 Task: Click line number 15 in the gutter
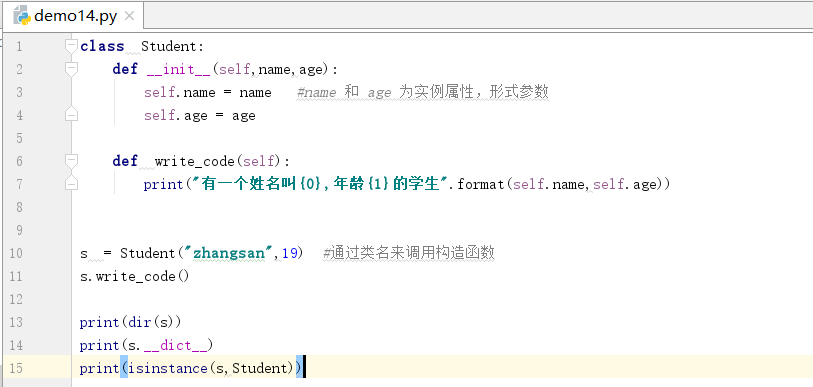pyautogui.click(x=16, y=368)
